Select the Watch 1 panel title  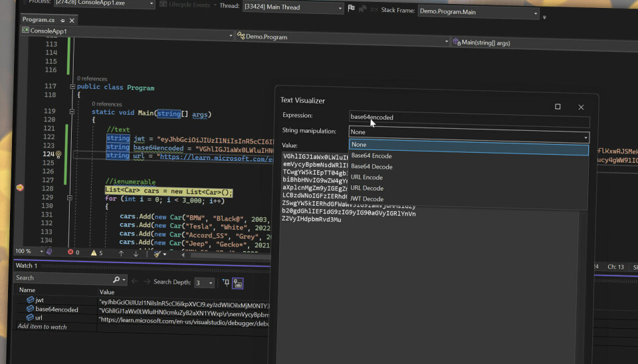pyautogui.click(x=27, y=266)
